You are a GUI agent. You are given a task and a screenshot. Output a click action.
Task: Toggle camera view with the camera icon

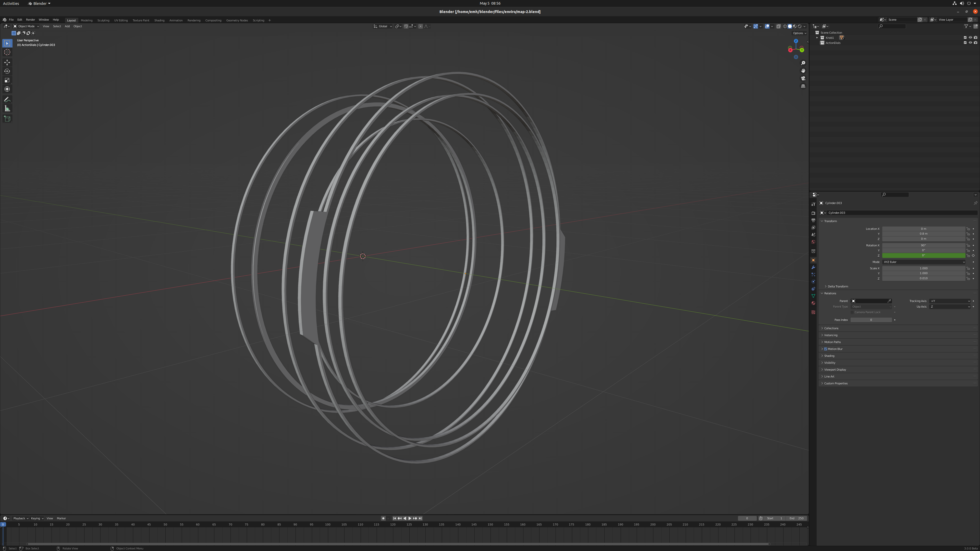click(x=803, y=78)
